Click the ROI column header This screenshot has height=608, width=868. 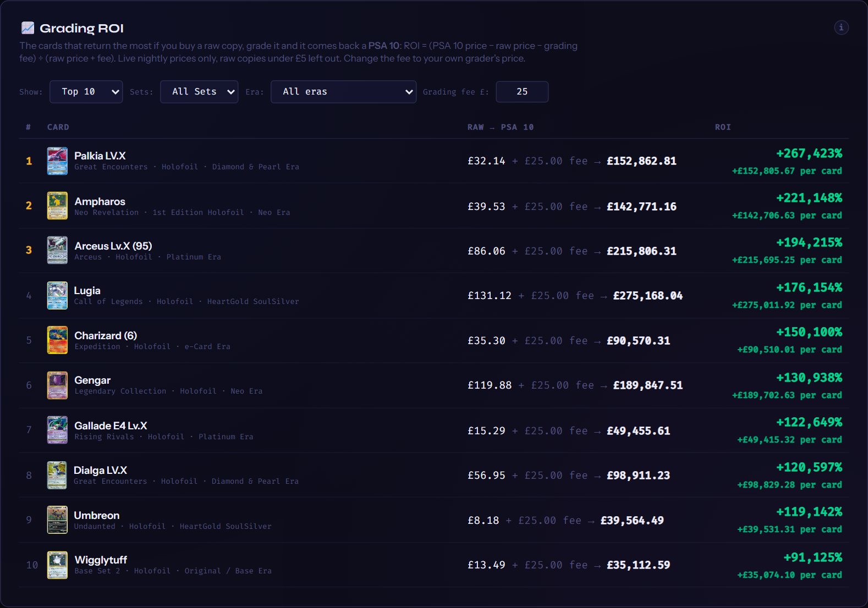723,127
